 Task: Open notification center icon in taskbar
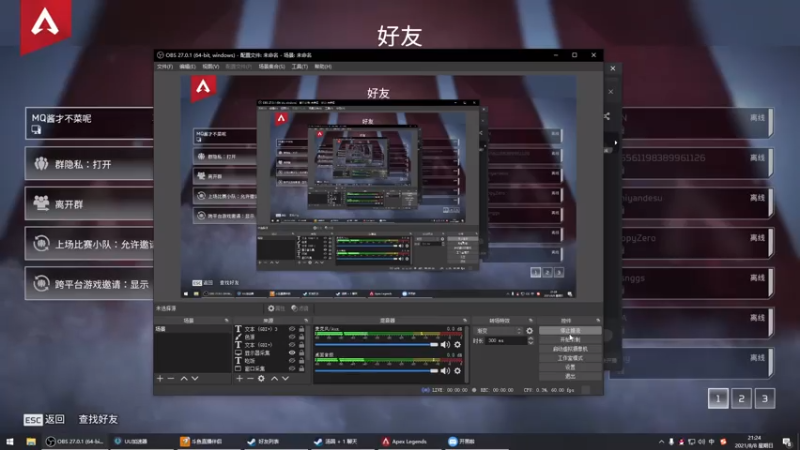787,442
